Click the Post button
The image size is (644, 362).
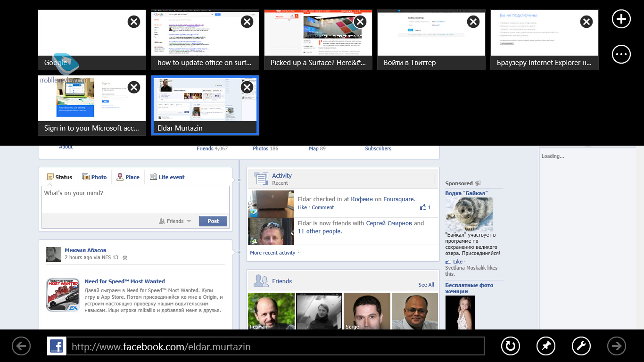pyautogui.click(x=213, y=221)
